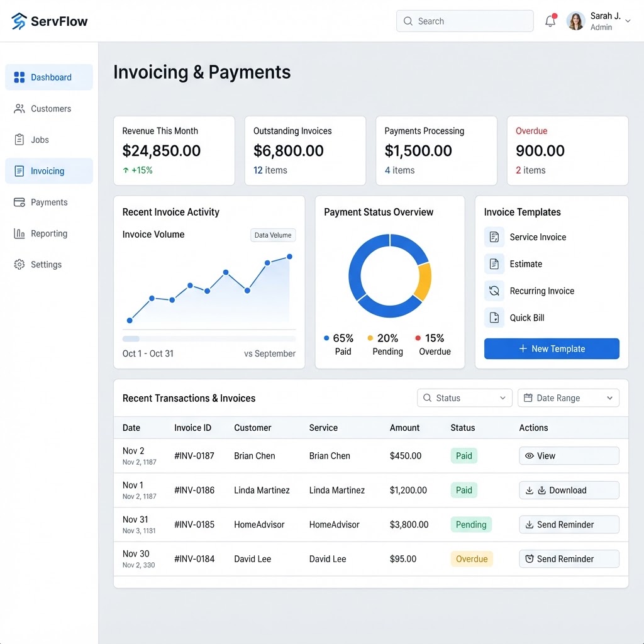
Task: Open the Outstanding Invoices card
Action: [305, 150]
